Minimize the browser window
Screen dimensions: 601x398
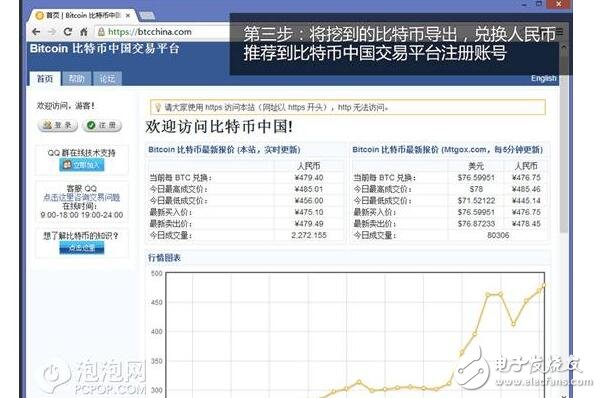click(x=524, y=4)
